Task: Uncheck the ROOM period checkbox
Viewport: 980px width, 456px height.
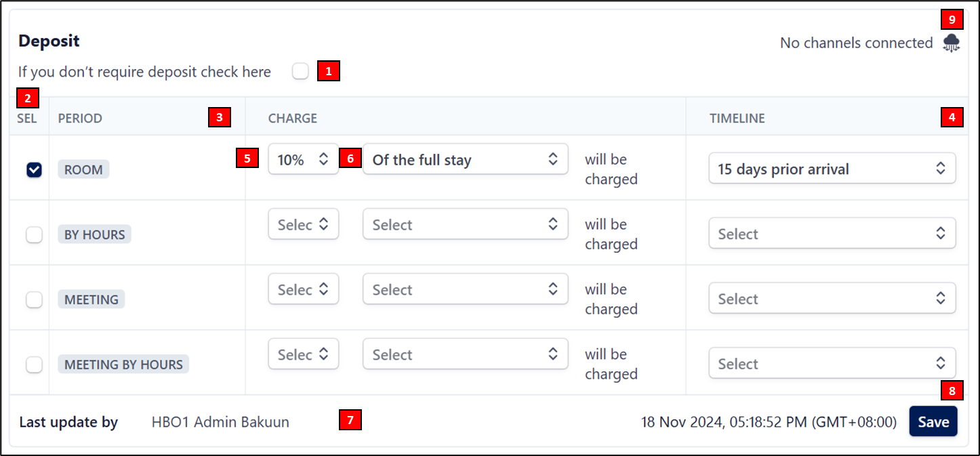Action: point(34,170)
